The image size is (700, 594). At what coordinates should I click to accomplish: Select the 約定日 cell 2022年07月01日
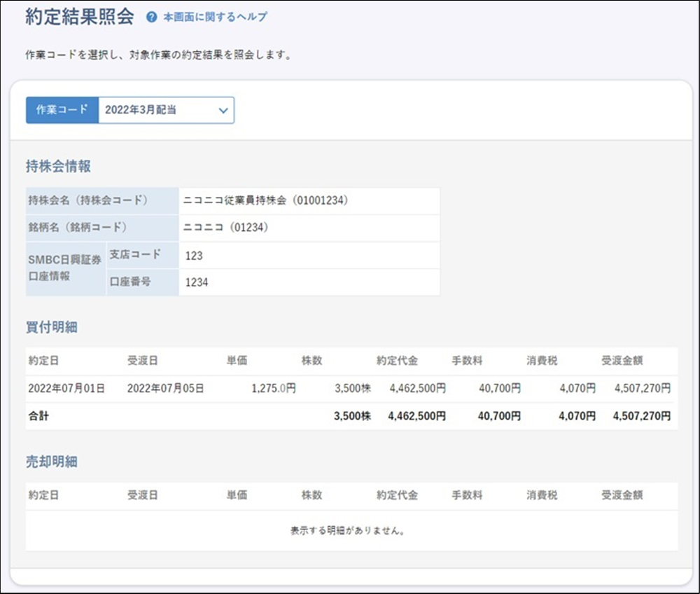coord(66,388)
